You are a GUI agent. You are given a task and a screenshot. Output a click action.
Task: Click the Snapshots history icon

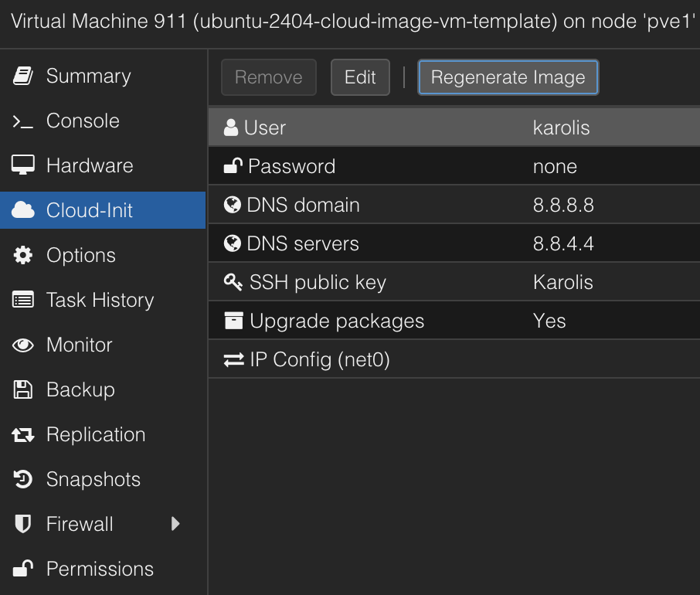(x=23, y=480)
